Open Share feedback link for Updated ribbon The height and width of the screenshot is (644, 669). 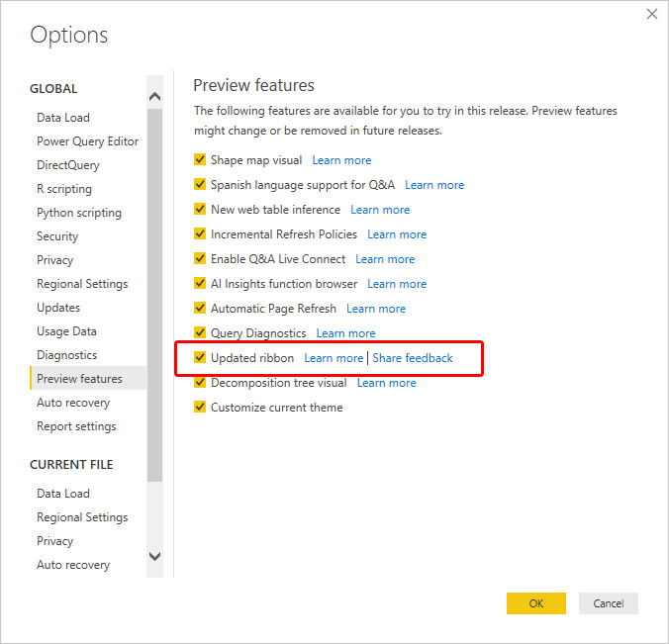click(x=413, y=358)
